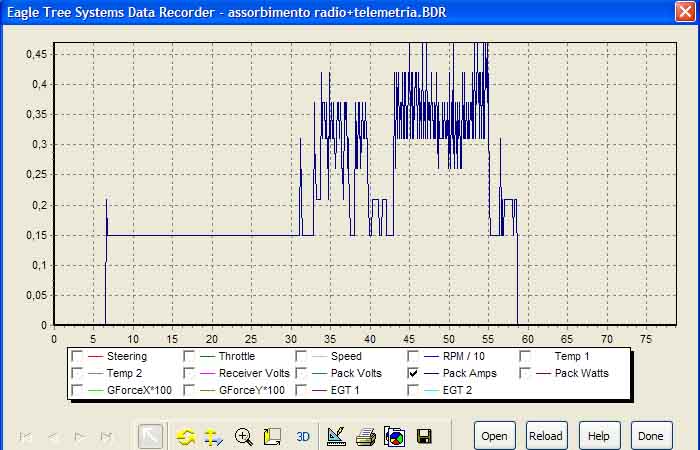Click the chart depth page icon
700x450 pixels.
click(x=271, y=436)
